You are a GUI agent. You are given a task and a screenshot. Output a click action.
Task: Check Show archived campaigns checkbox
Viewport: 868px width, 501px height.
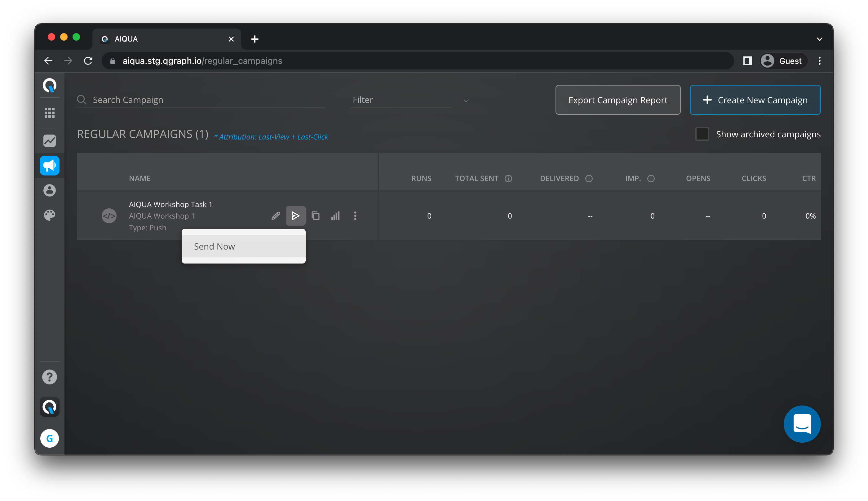[702, 134]
